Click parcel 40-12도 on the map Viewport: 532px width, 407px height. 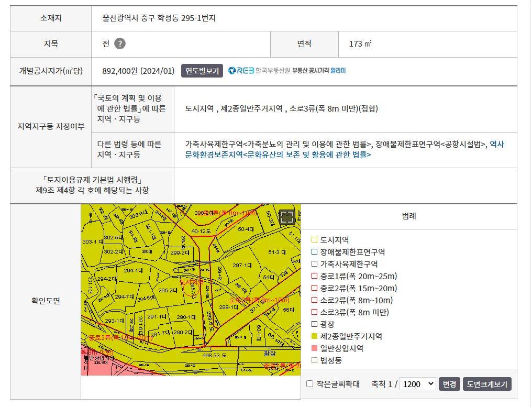point(201,231)
